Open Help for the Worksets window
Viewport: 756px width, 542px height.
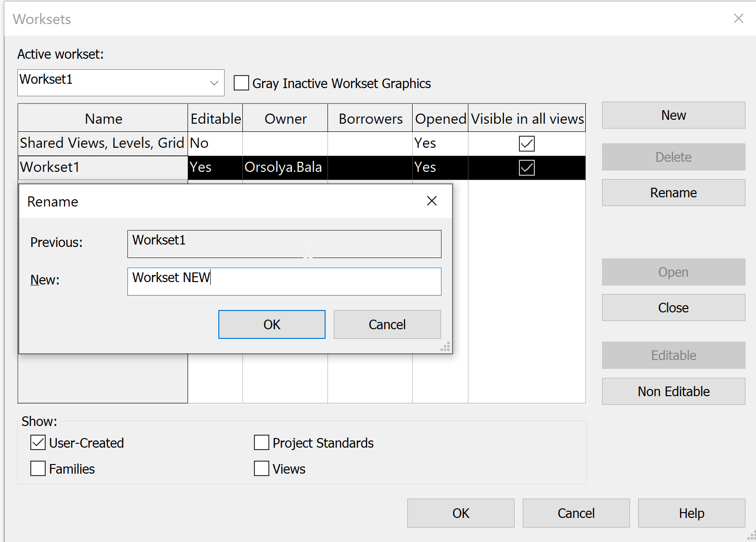[691, 513]
